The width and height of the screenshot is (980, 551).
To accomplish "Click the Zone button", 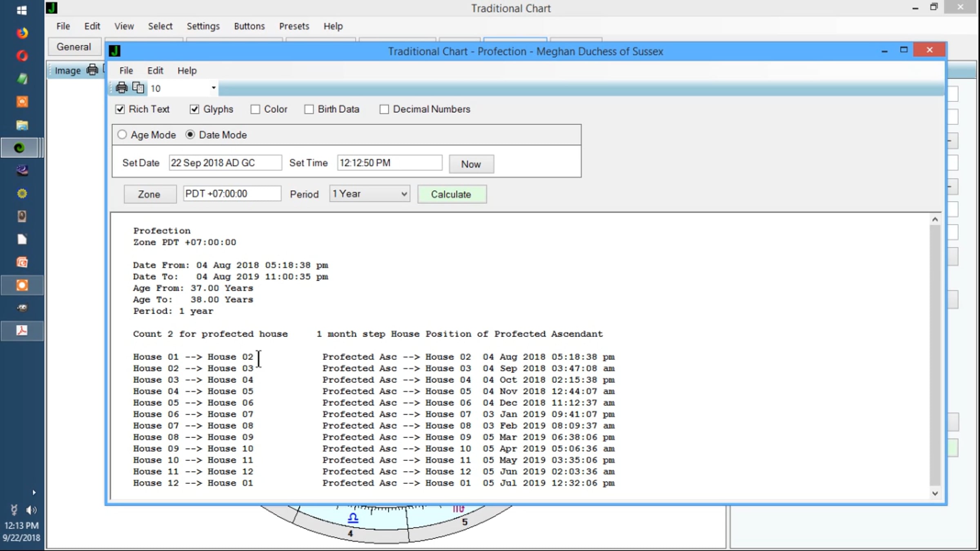I will (149, 194).
